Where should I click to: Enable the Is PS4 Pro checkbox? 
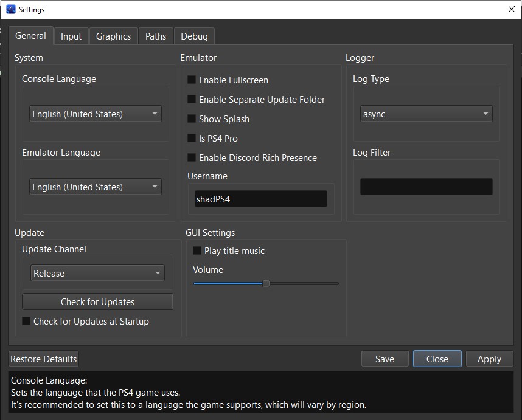192,138
